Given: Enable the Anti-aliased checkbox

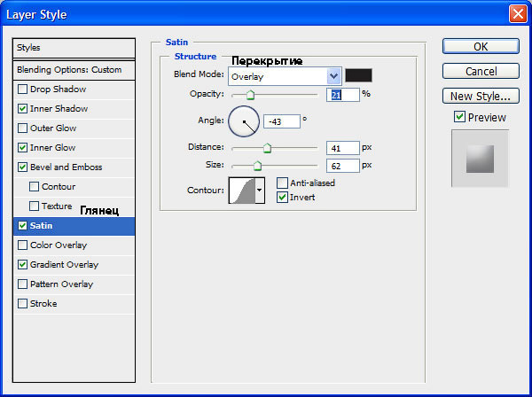Looking at the screenshot, I should click(282, 183).
